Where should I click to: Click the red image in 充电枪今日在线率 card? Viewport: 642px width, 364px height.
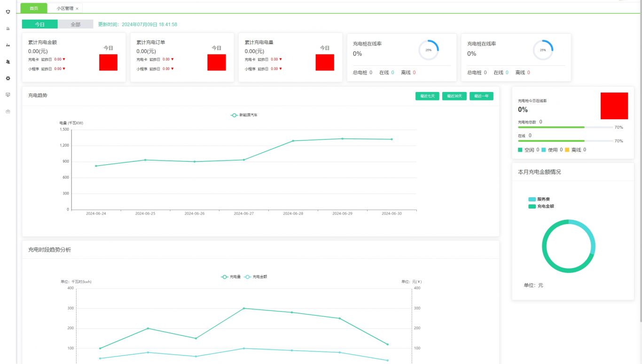(614, 106)
